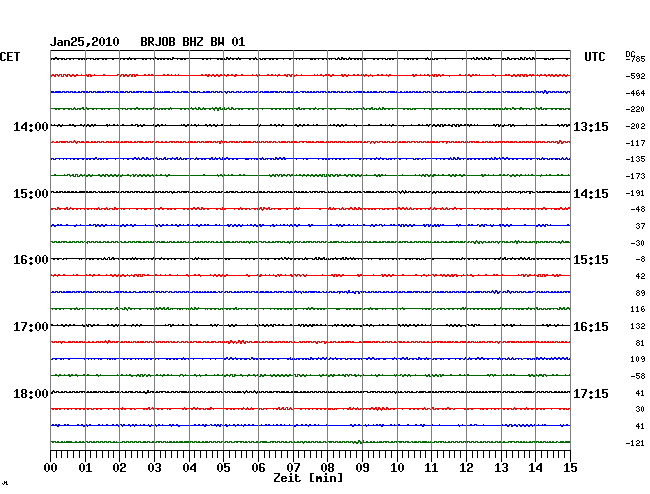Click the 16:15 UTC time label
This screenshot has width=650, height=494.
click(591, 327)
